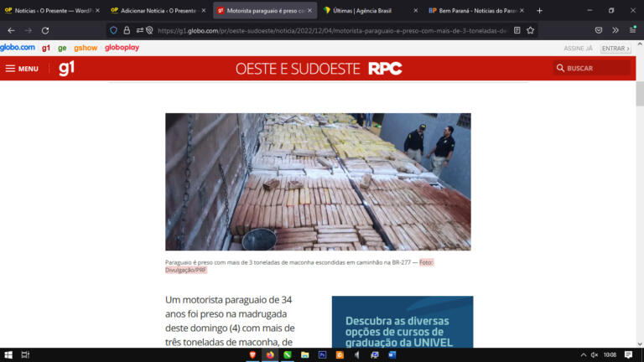Viewport: 644px width, 362px height.
Task: Reload the current g1 page
Action: [45, 30]
